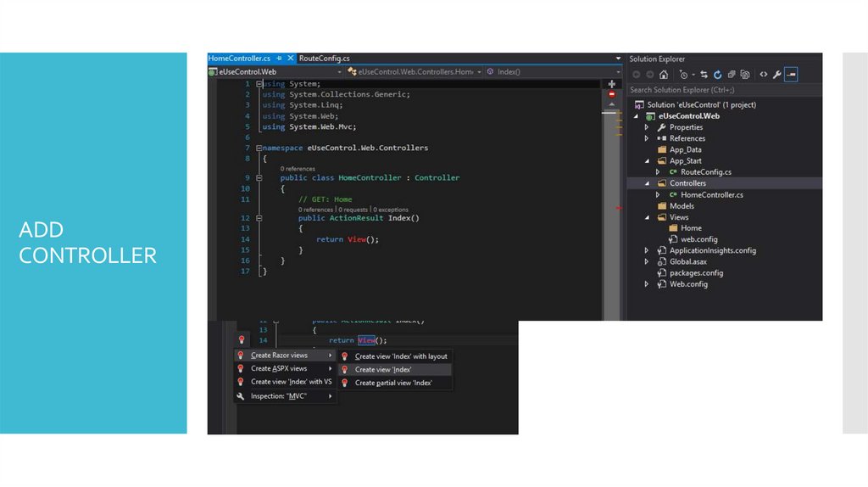This screenshot has width=868, height=487.
Task: Collapse the using directives outlining block
Action: pyautogui.click(x=259, y=84)
